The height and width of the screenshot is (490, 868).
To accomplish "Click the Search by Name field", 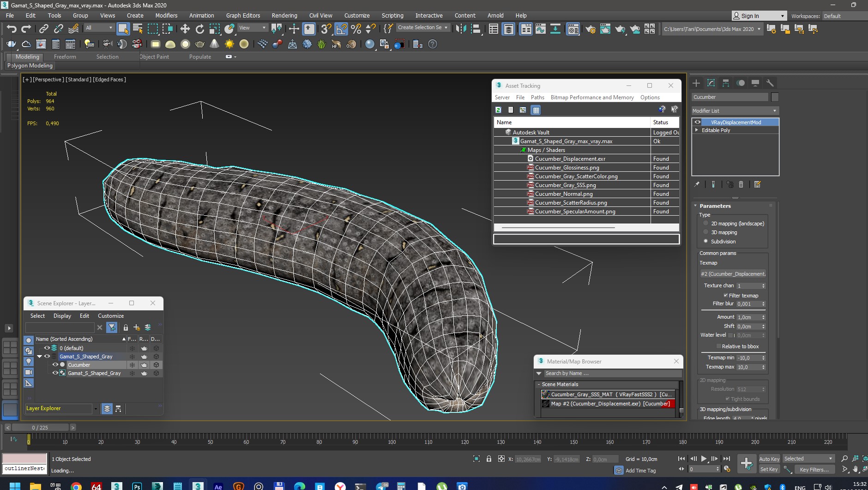I will pos(613,373).
